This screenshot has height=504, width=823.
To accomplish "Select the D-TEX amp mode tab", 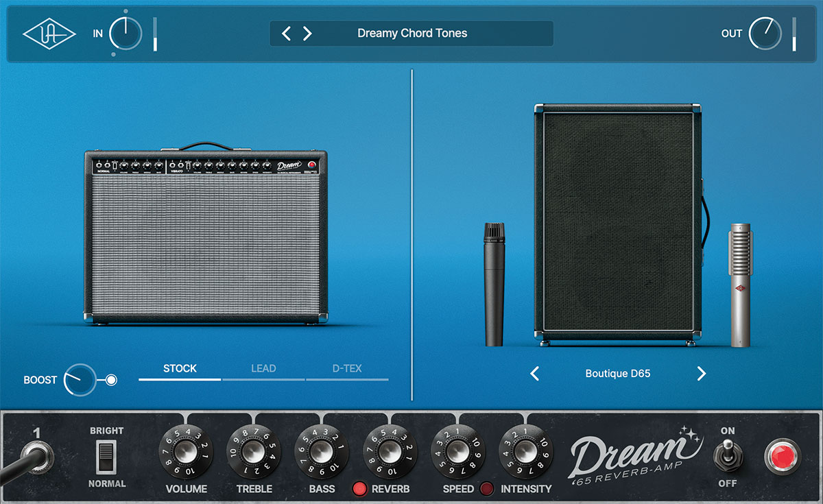I will 347,369.
